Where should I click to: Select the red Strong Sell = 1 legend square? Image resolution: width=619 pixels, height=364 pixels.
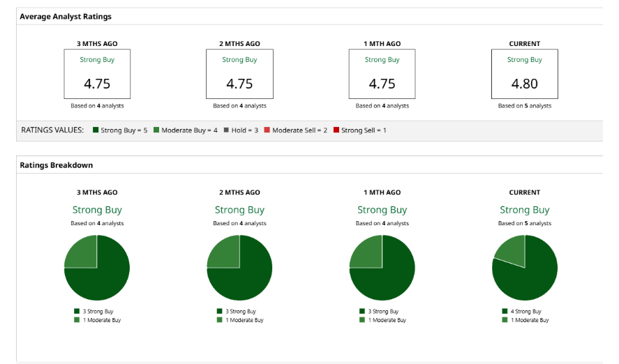[336, 130]
